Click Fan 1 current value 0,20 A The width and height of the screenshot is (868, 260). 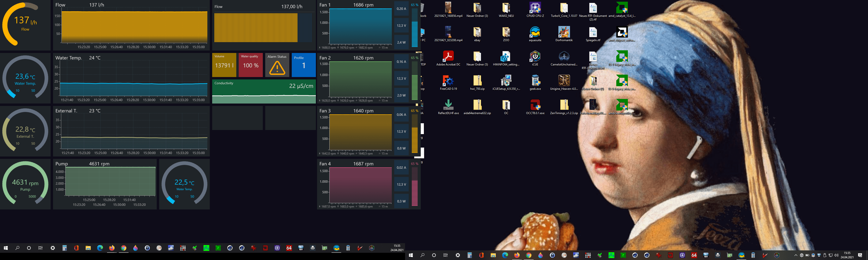click(x=401, y=9)
